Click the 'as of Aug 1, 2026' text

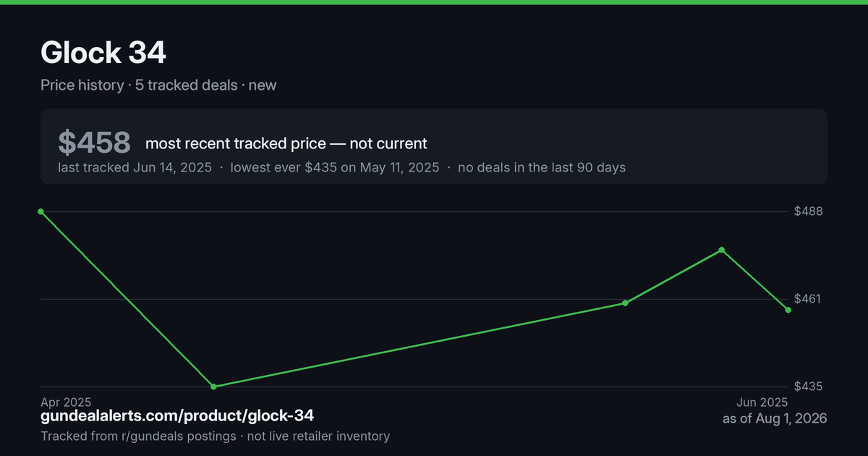[x=775, y=418]
